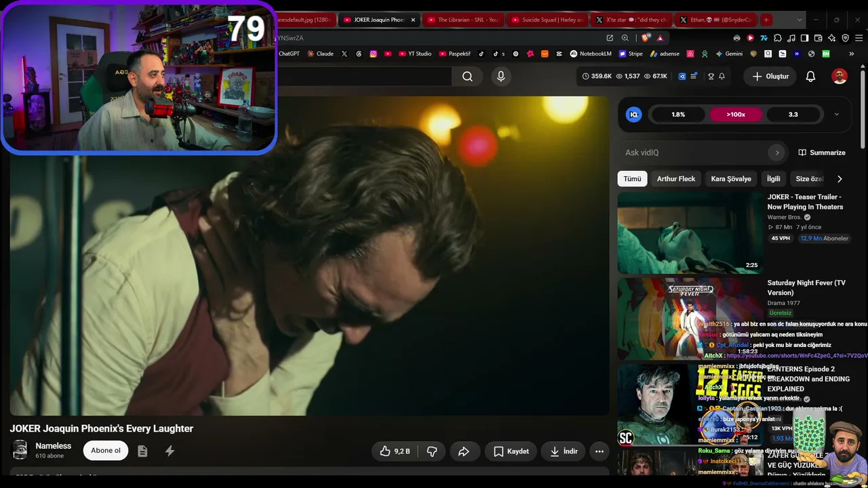
Task: Open the Saturday Night Fever thumbnail
Action: point(690,318)
